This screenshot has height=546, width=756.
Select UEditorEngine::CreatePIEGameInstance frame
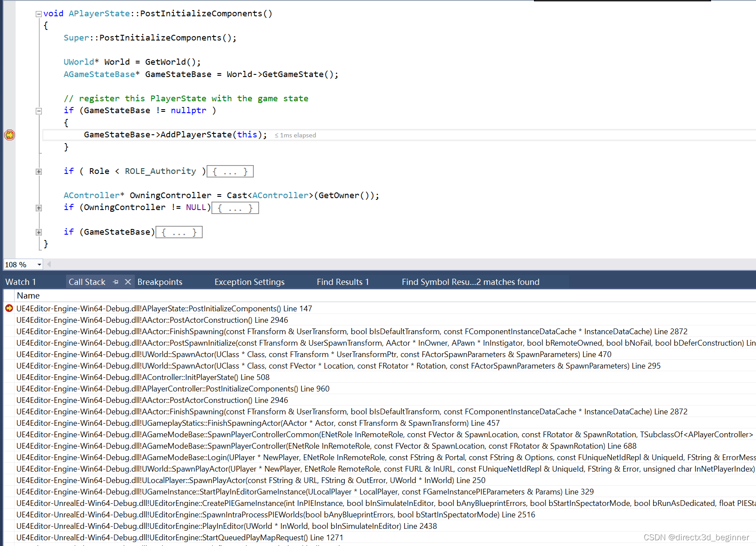386,503
